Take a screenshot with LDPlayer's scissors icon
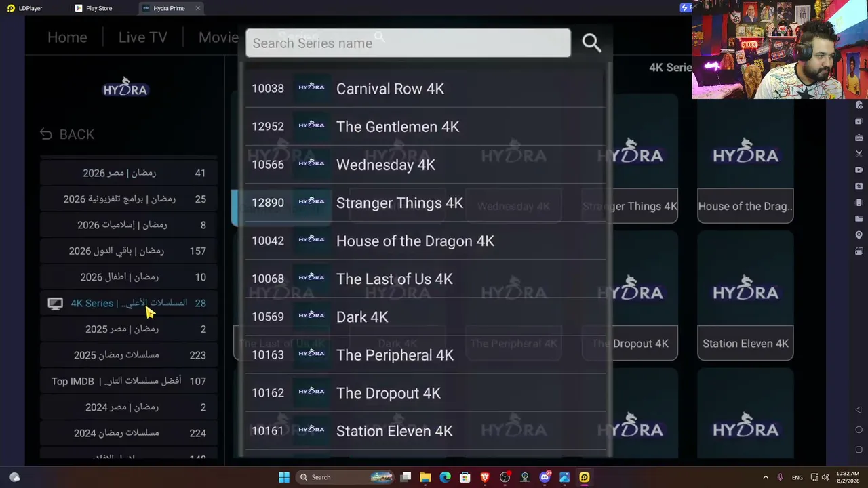Viewport: 868px width, 488px height. click(x=859, y=154)
